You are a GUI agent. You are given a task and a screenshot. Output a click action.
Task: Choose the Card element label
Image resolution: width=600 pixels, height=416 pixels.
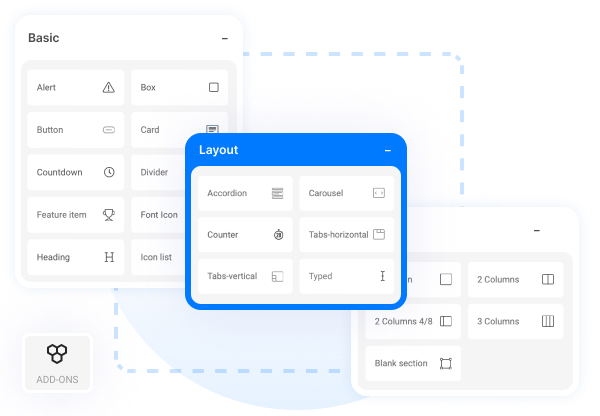150,130
